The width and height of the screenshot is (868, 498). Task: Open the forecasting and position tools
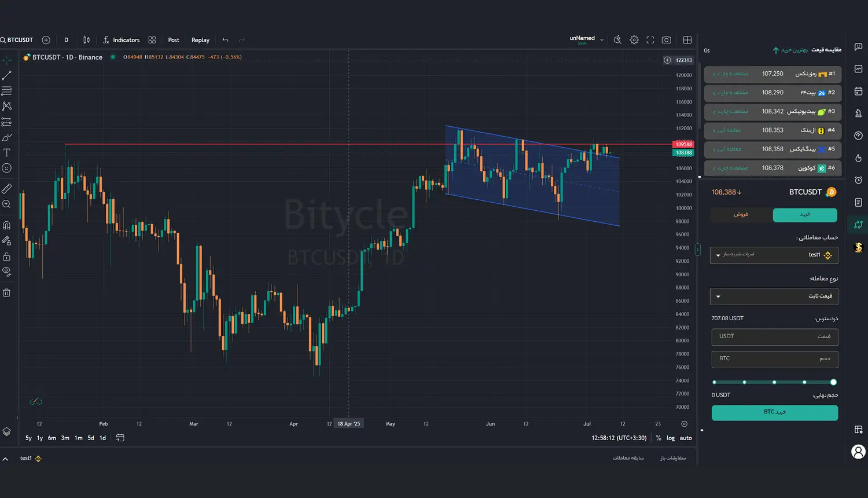pyautogui.click(x=7, y=122)
